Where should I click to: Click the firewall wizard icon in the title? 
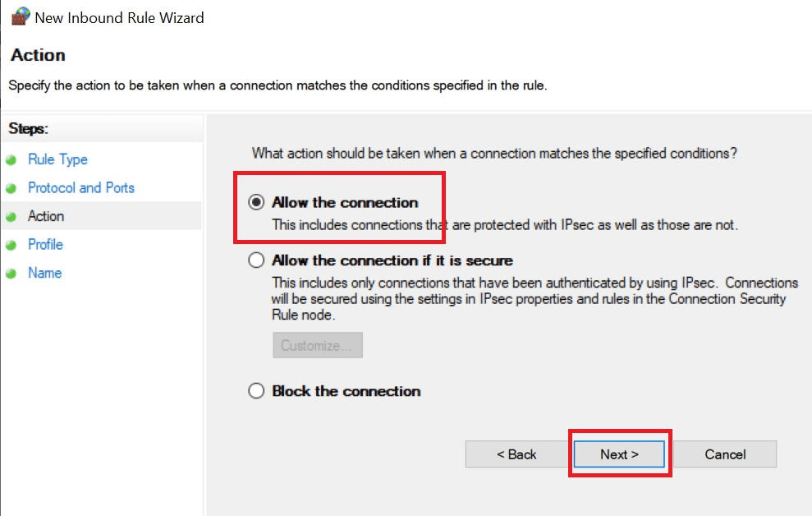(21, 16)
